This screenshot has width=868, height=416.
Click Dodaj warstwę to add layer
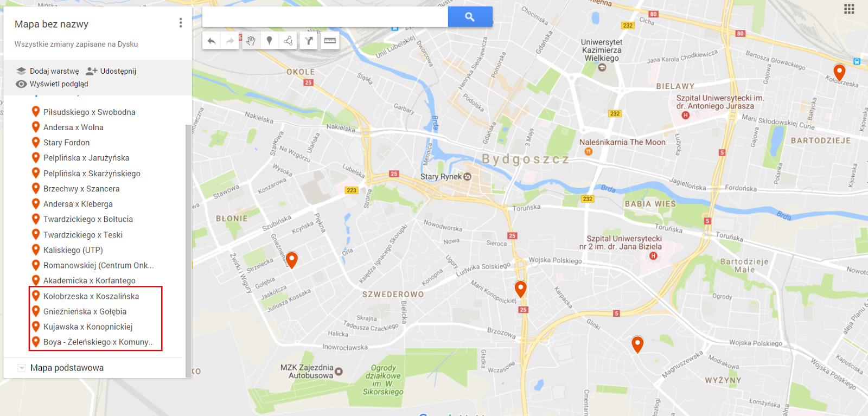tap(48, 71)
